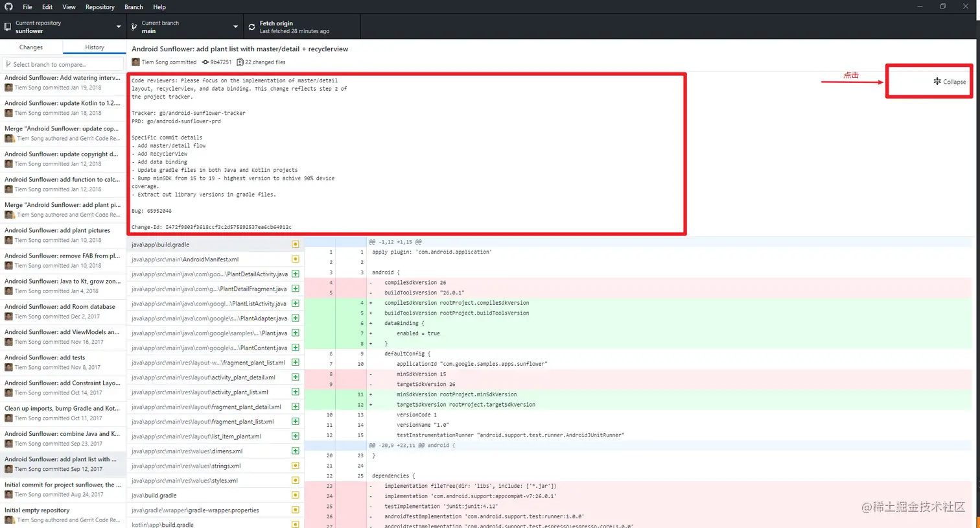980x528 pixels.
Task: Click the 22 changed files label
Action: pyautogui.click(x=261, y=62)
